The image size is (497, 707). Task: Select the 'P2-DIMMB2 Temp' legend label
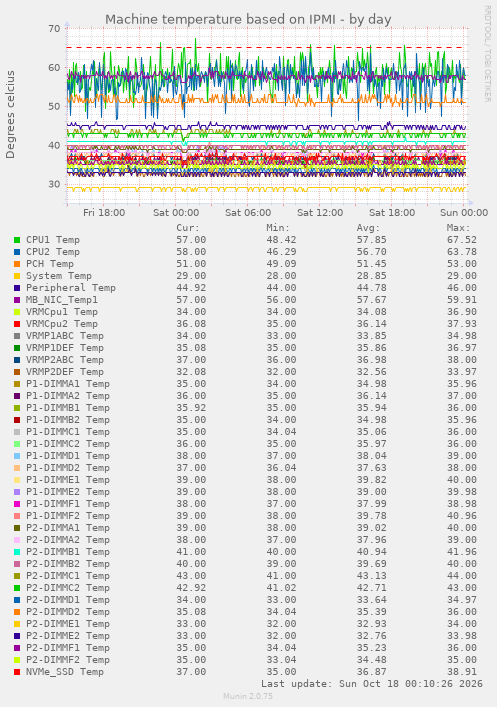click(68, 564)
